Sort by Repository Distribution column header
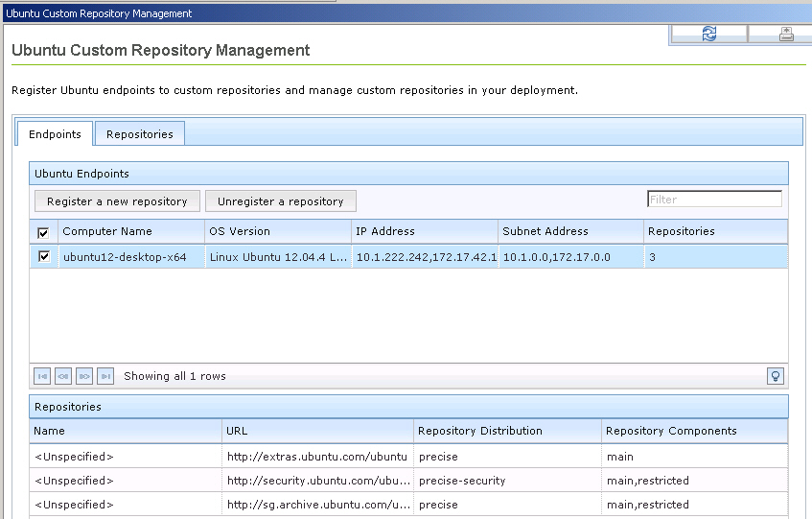Screen dimensions: 812x519 click(480, 431)
